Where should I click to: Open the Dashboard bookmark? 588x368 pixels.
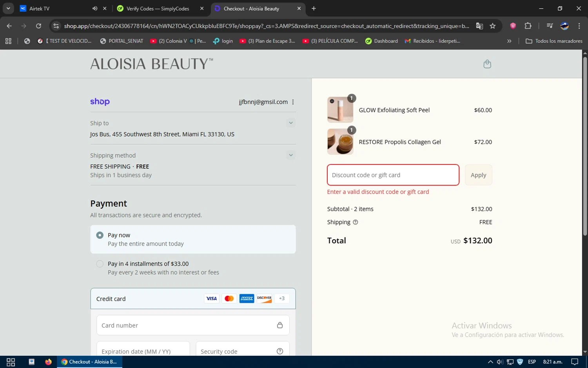coord(381,41)
